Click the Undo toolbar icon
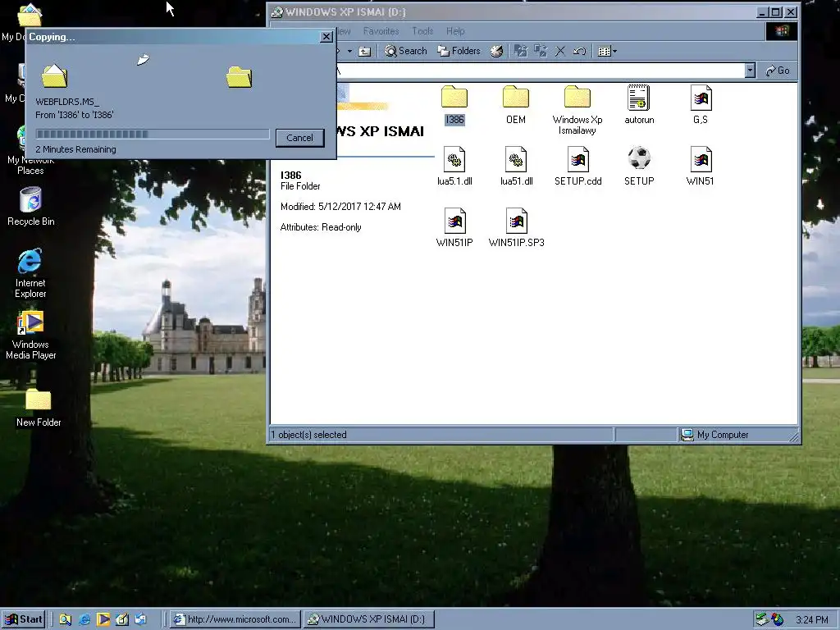Image resolution: width=840 pixels, height=630 pixels. click(x=579, y=52)
